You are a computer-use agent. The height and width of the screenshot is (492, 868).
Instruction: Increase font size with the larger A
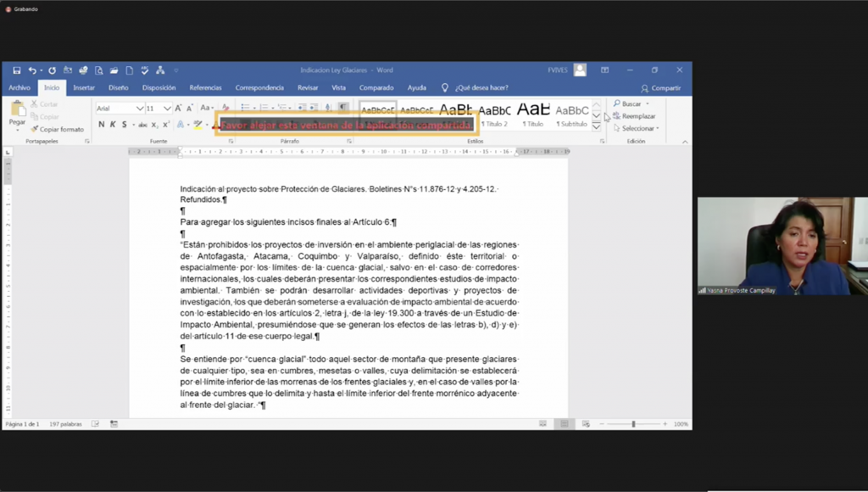point(178,108)
